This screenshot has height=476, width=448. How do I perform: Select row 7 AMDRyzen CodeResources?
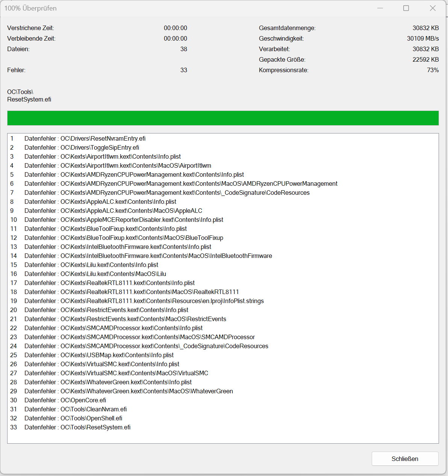click(x=223, y=193)
